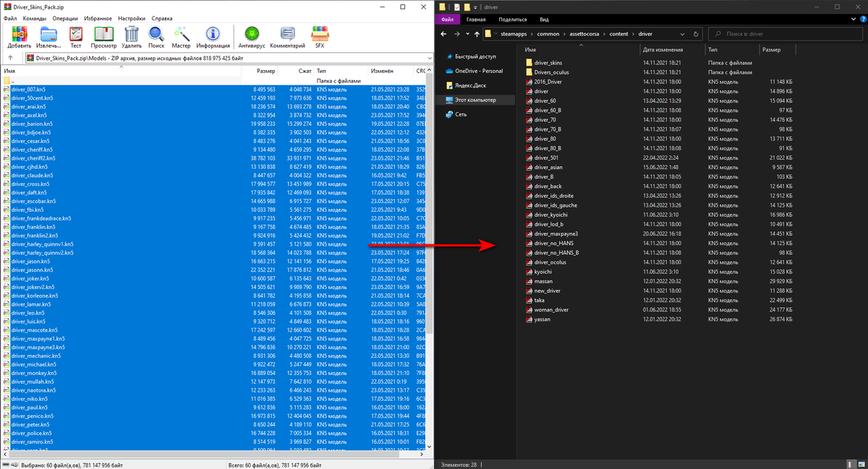Click the Извлечь toolbar icon in WinRAR
This screenshot has width=868, height=469.
pos(48,35)
